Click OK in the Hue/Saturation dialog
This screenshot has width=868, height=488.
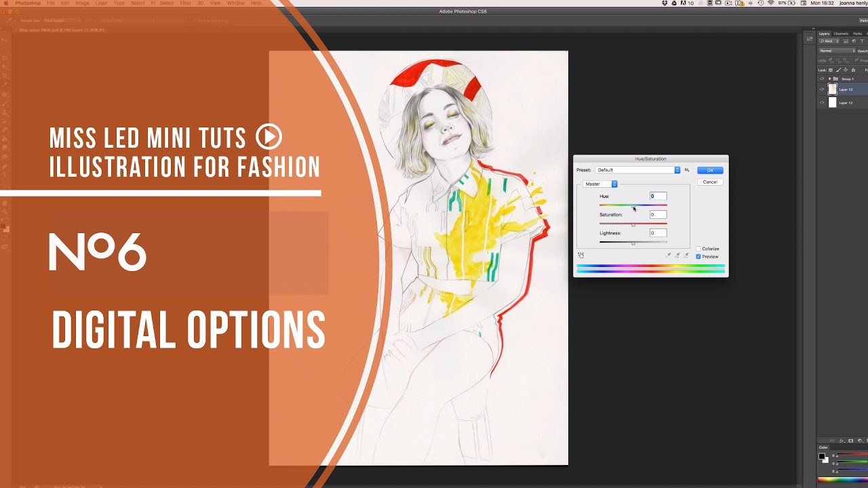[710, 170]
